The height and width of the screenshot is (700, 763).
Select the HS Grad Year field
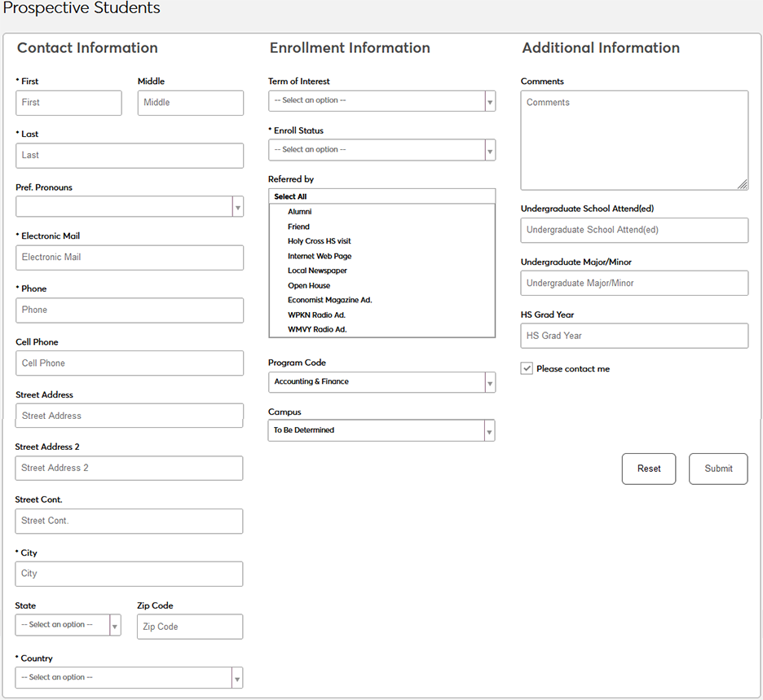pyautogui.click(x=633, y=336)
